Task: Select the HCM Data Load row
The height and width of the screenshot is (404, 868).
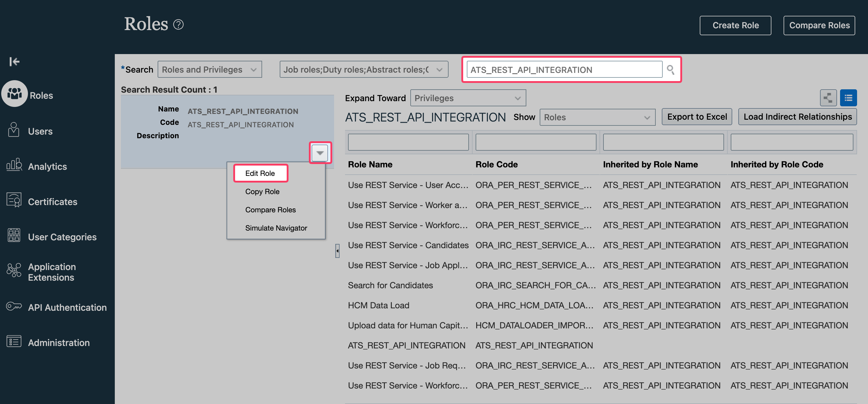Action: pyautogui.click(x=378, y=305)
